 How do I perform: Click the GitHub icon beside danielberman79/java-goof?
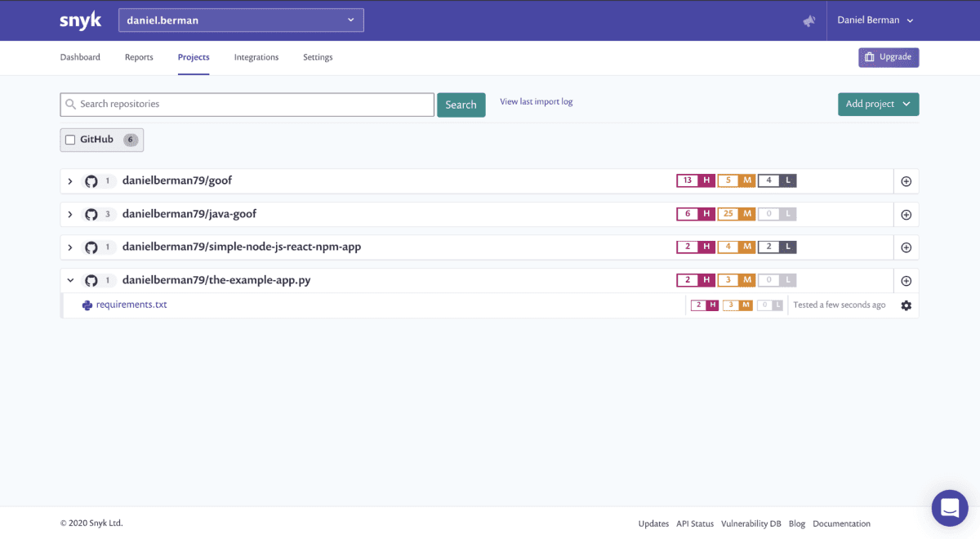pos(91,215)
